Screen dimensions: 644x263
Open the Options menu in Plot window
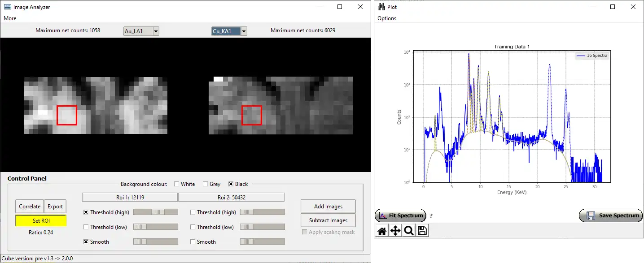coord(387,18)
